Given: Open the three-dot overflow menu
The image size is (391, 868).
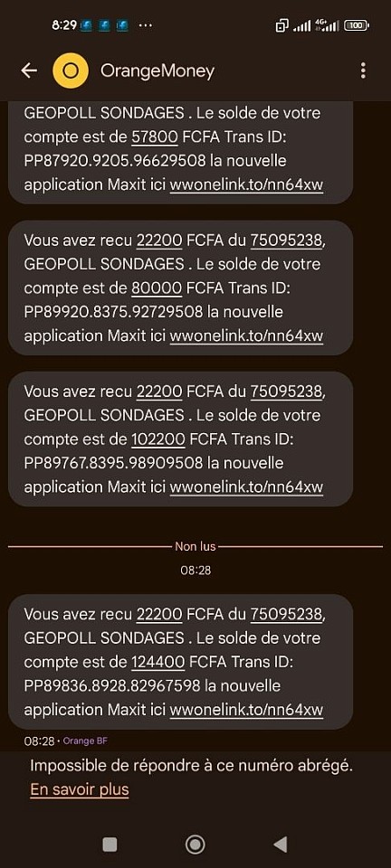Looking at the screenshot, I should [363, 71].
